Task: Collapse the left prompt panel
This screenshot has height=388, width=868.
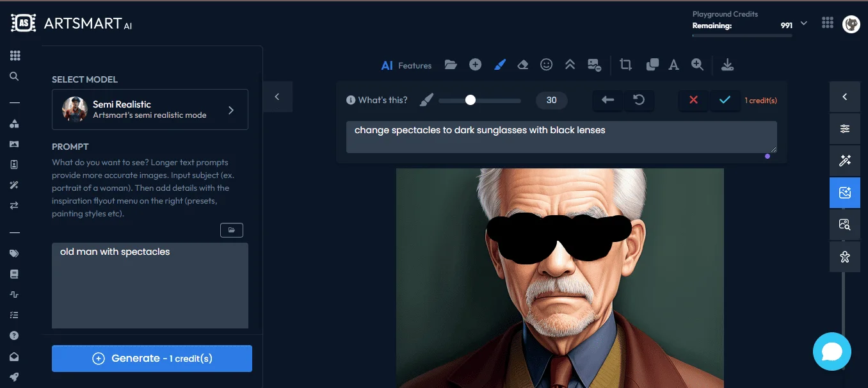Action: click(x=277, y=97)
